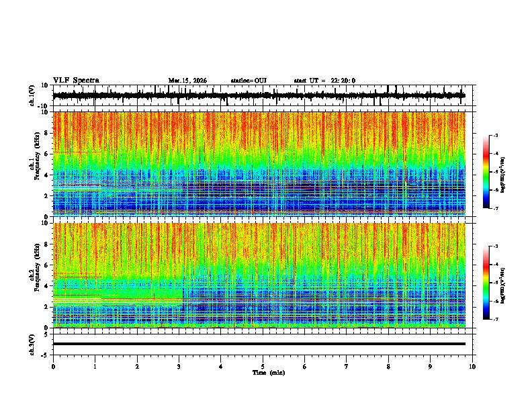Click time axis tick label "3"
Image resolution: width=532 pixels, height=411 pixels.
[x=179, y=367]
